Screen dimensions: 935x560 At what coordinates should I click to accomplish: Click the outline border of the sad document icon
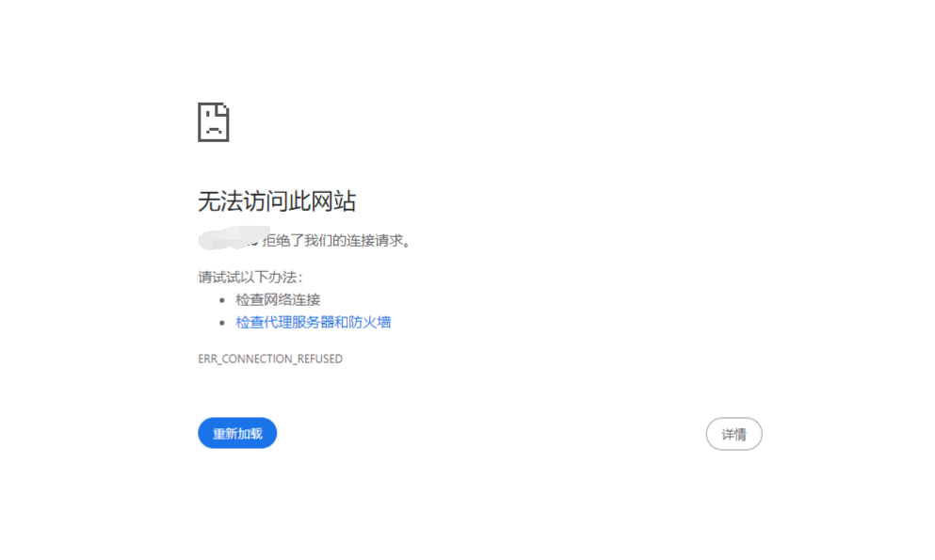coord(201,121)
